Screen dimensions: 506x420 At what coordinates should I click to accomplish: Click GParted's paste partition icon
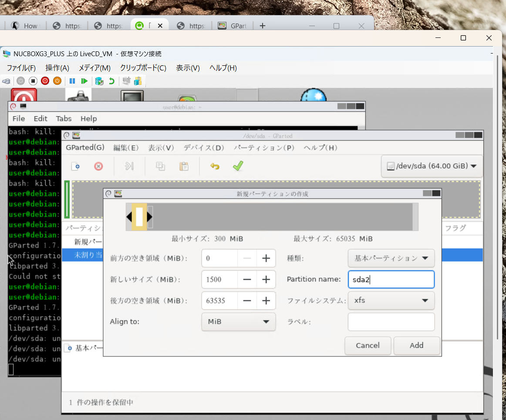point(184,166)
